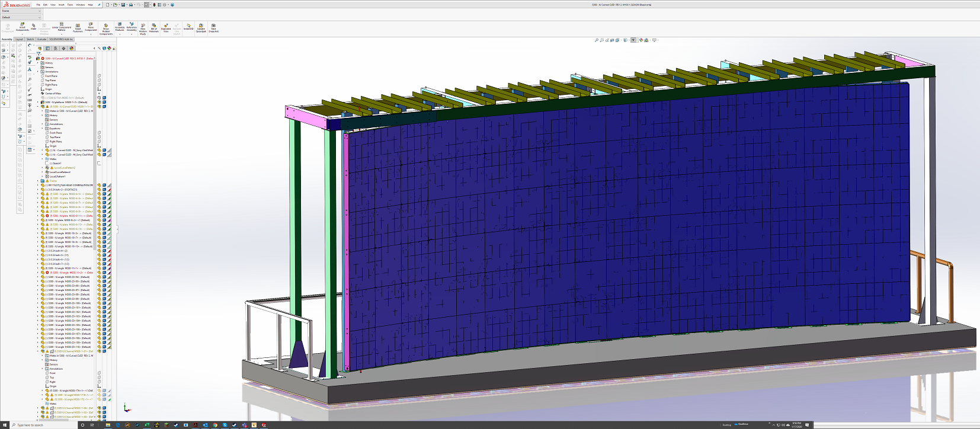Viewport: 980px width, 429px height.
Task: Open the Insert menu
Action: (x=62, y=5)
